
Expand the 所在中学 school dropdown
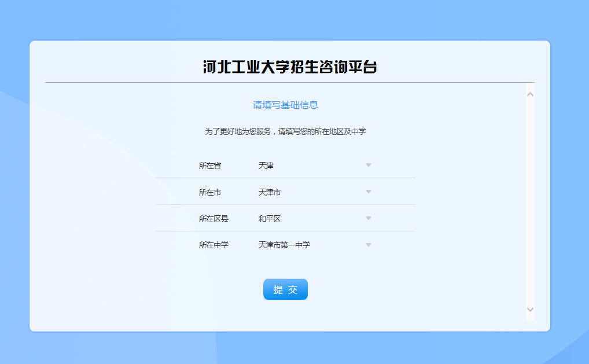point(368,245)
